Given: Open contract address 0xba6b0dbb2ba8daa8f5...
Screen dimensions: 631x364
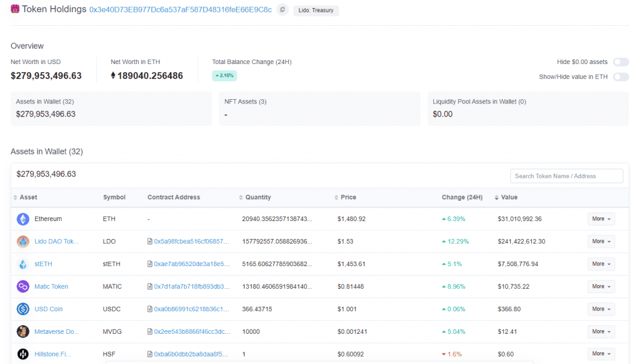Looking at the screenshot, I should coord(191,354).
